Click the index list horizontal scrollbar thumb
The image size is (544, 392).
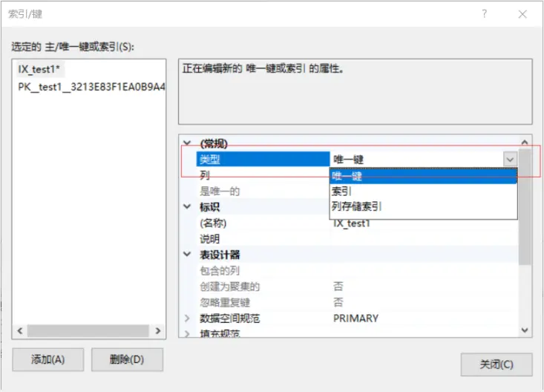tap(88, 330)
